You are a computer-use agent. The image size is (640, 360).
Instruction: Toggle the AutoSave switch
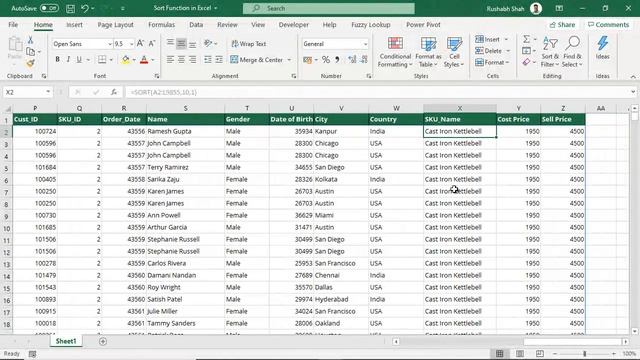tap(49, 8)
